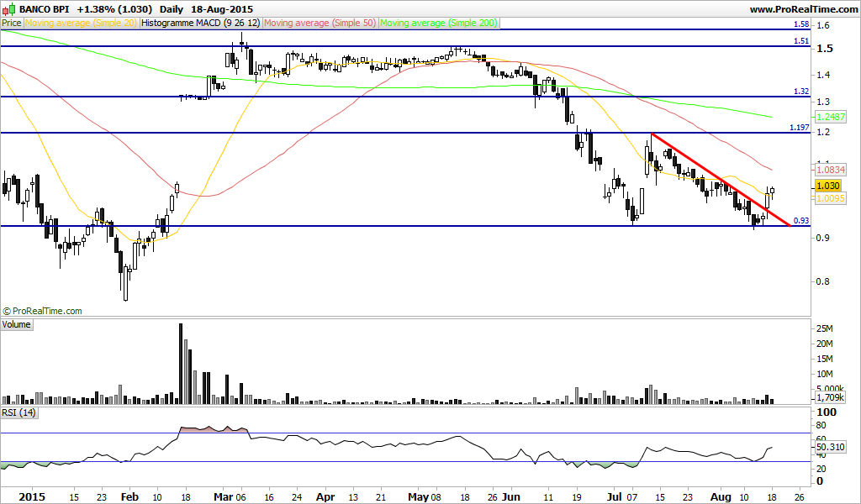Click the Jul month label on time axis
Image resolution: width=861 pixels, height=504 pixels.
[615, 497]
